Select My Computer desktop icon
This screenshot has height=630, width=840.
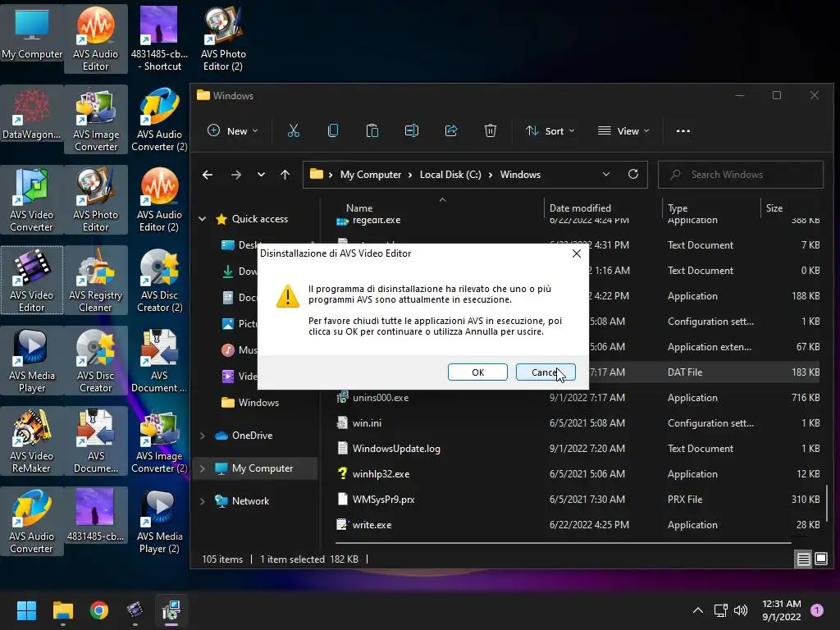click(32, 34)
